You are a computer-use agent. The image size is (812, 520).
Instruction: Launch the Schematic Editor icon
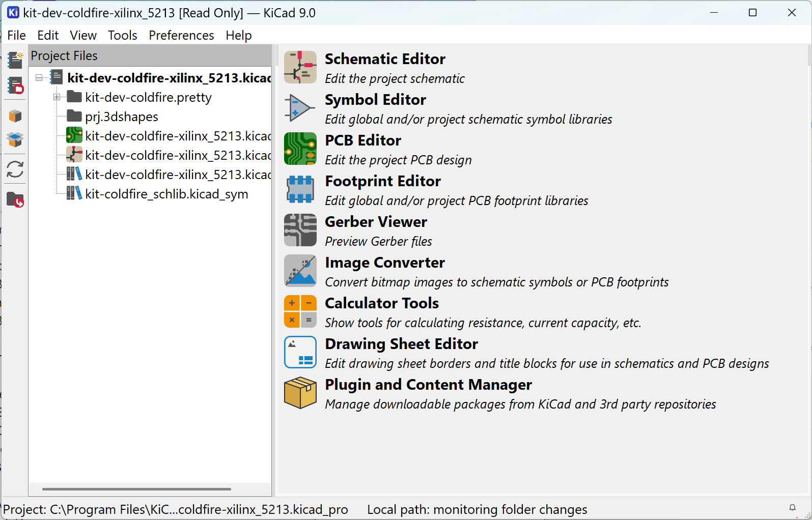click(x=300, y=67)
